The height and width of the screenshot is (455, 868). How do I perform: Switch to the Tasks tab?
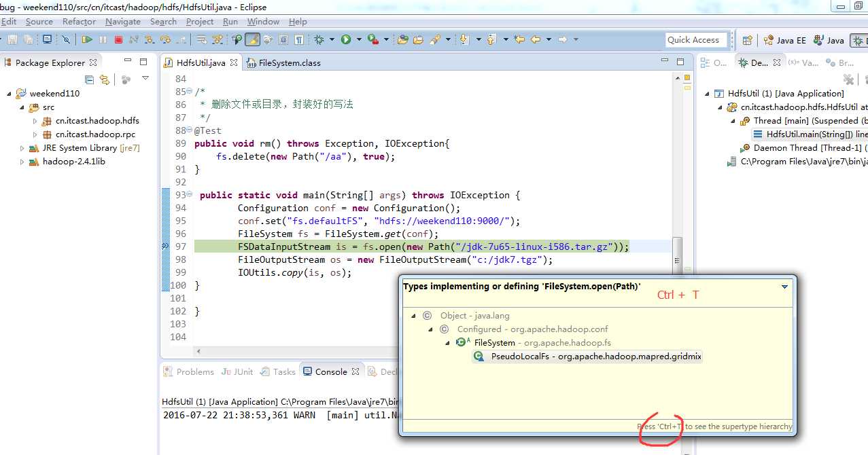[278, 371]
